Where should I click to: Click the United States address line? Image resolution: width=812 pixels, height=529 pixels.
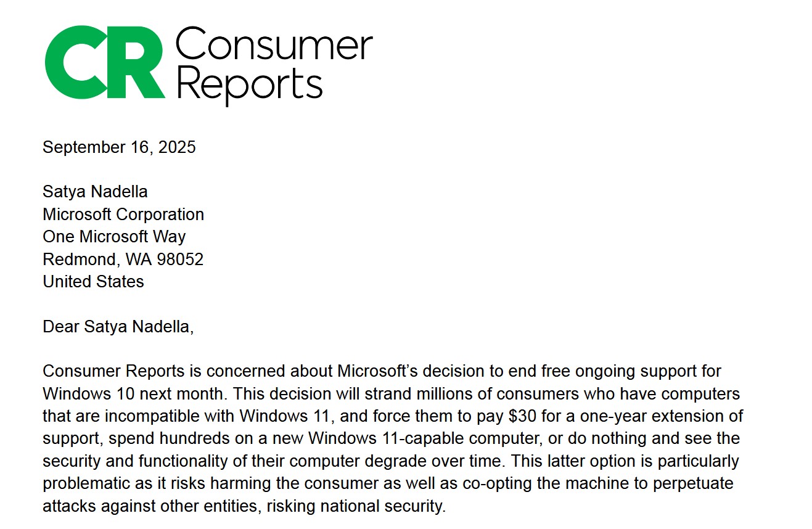[93, 282]
